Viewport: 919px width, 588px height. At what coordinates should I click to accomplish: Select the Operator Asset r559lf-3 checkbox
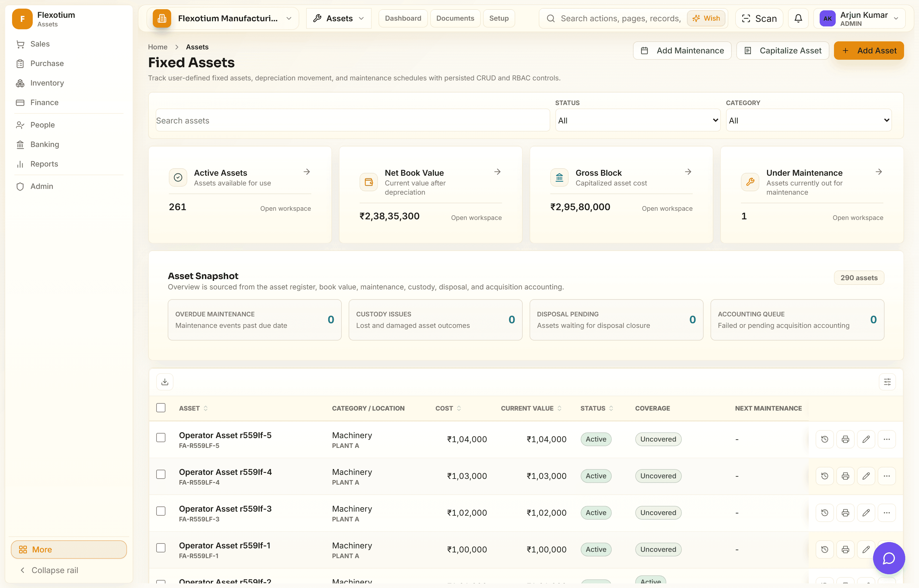click(x=161, y=511)
